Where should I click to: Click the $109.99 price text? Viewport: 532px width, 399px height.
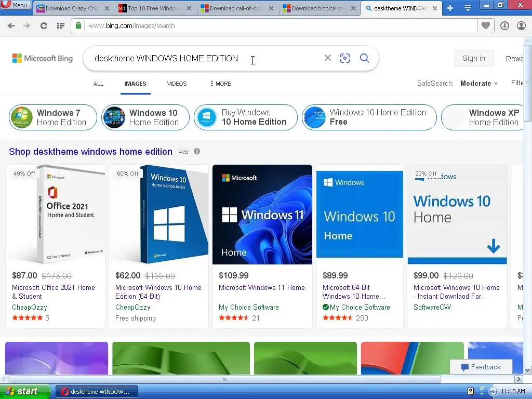pyautogui.click(x=234, y=275)
